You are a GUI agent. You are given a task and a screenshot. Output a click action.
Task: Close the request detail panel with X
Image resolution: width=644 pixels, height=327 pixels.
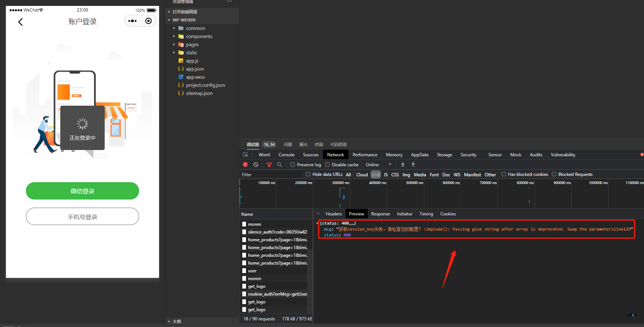pyautogui.click(x=318, y=214)
